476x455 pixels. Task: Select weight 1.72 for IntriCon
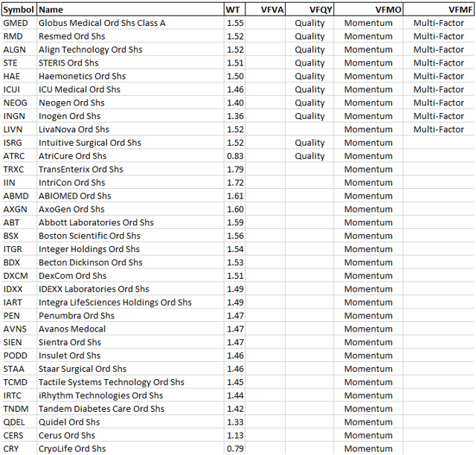235,183
